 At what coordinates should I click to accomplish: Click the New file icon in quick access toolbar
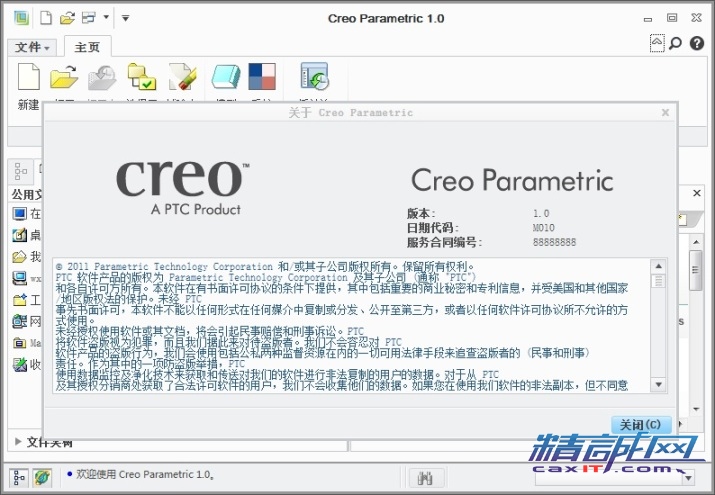coord(46,18)
